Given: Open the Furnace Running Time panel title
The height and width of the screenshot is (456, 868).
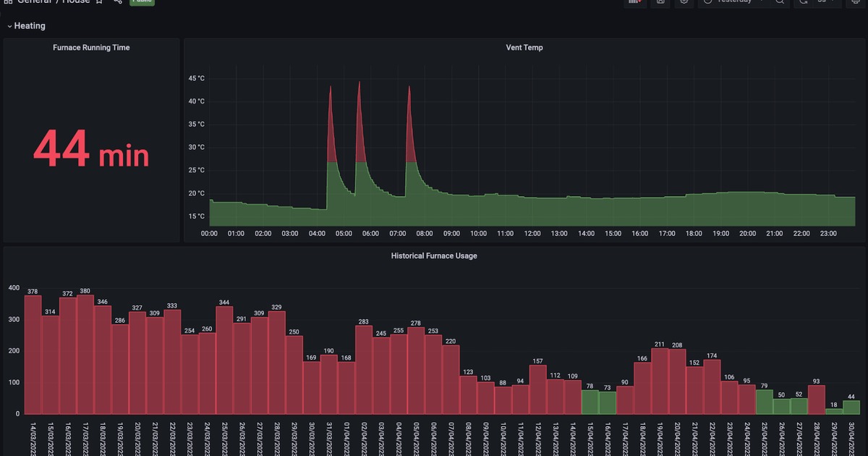Looking at the screenshot, I should click(x=91, y=48).
